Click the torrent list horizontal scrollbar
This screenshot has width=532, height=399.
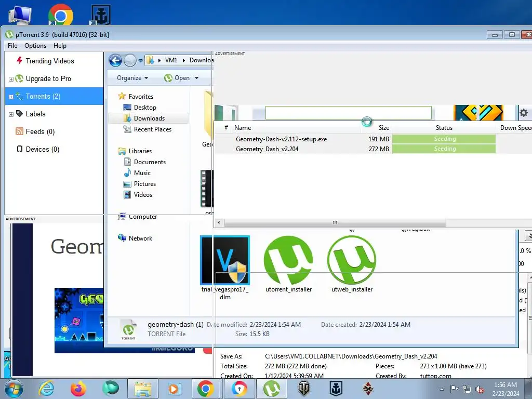[x=335, y=222]
